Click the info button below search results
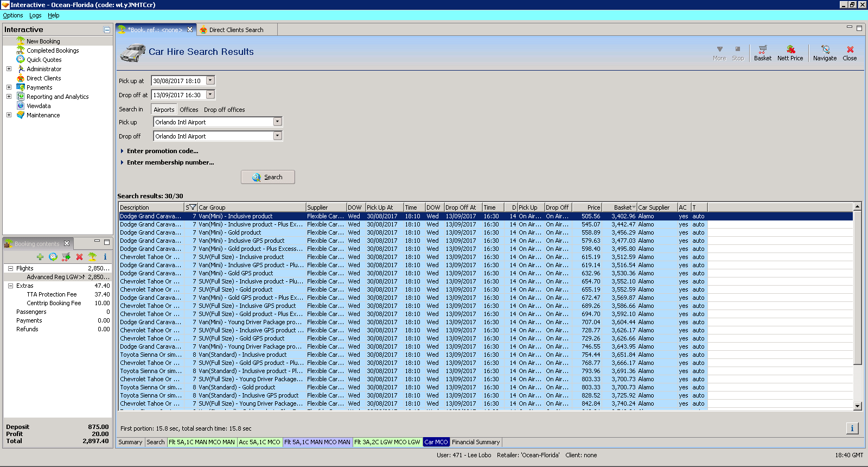 point(852,428)
